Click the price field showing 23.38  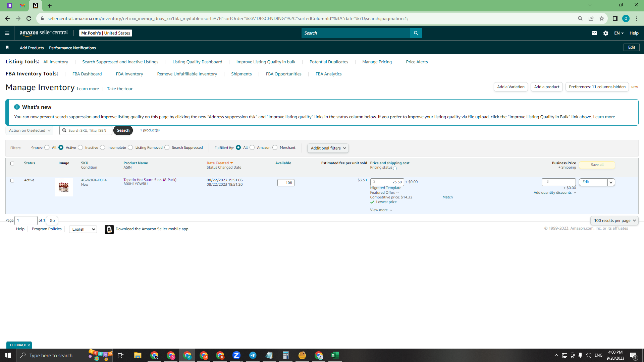tap(387, 182)
